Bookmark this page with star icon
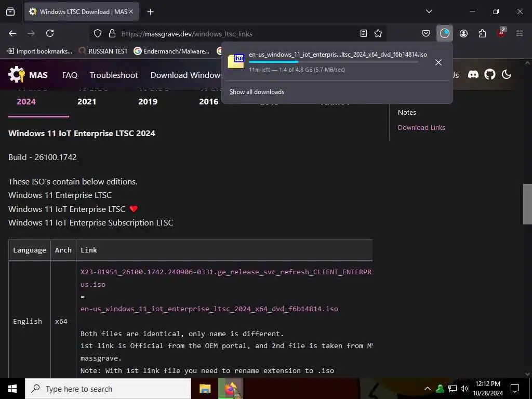Viewport: 532px width, 399px height. pos(378,33)
